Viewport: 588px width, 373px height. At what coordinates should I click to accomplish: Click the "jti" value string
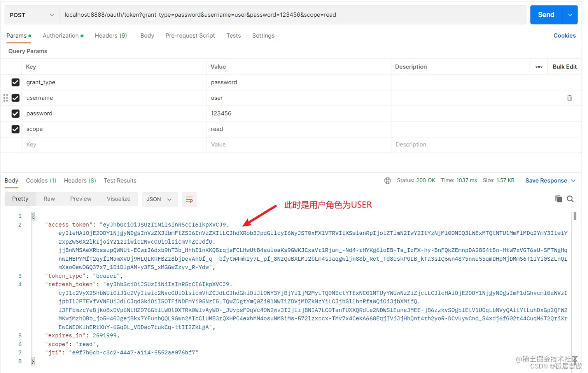(x=133, y=353)
